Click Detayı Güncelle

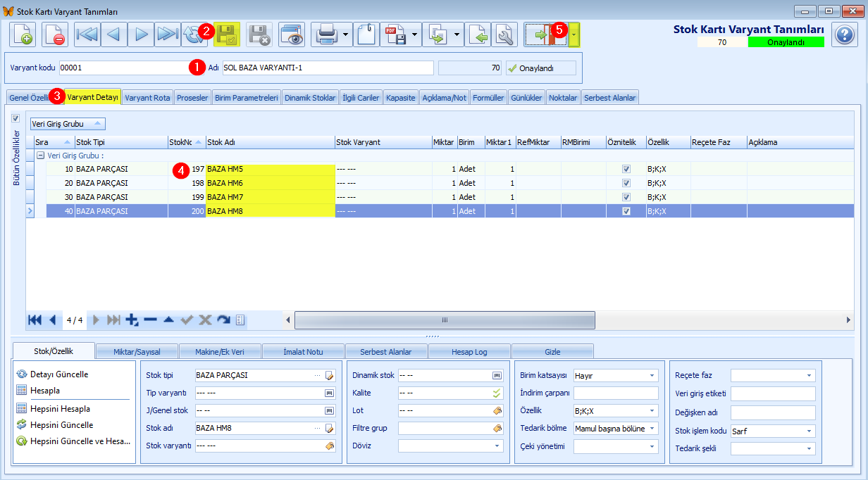tap(59, 374)
